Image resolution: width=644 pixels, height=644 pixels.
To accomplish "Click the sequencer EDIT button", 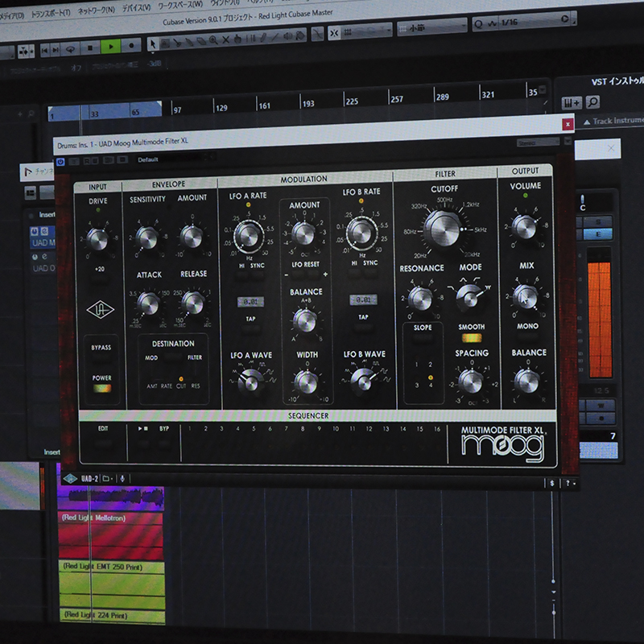I will 103,443.
